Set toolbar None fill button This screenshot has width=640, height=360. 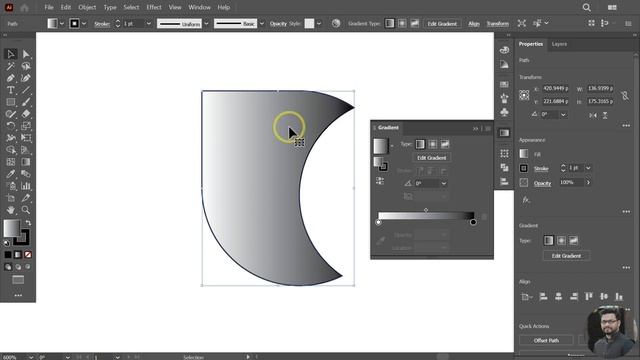click(x=28, y=255)
